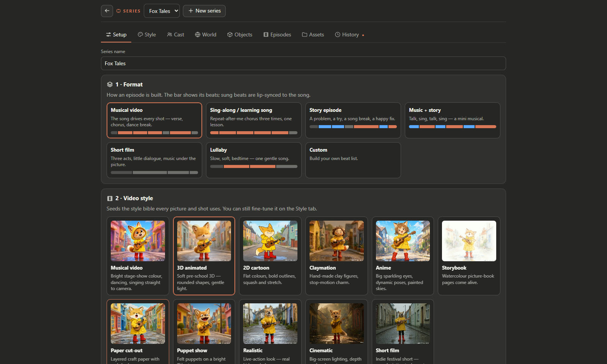607x364 pixels.
Task: Choose the 3D animated video style
Action: (204, 256)
